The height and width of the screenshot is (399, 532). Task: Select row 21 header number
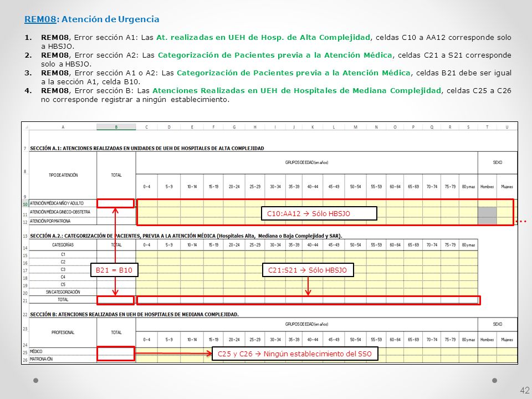pyautogui.click(x=25, y=301)
